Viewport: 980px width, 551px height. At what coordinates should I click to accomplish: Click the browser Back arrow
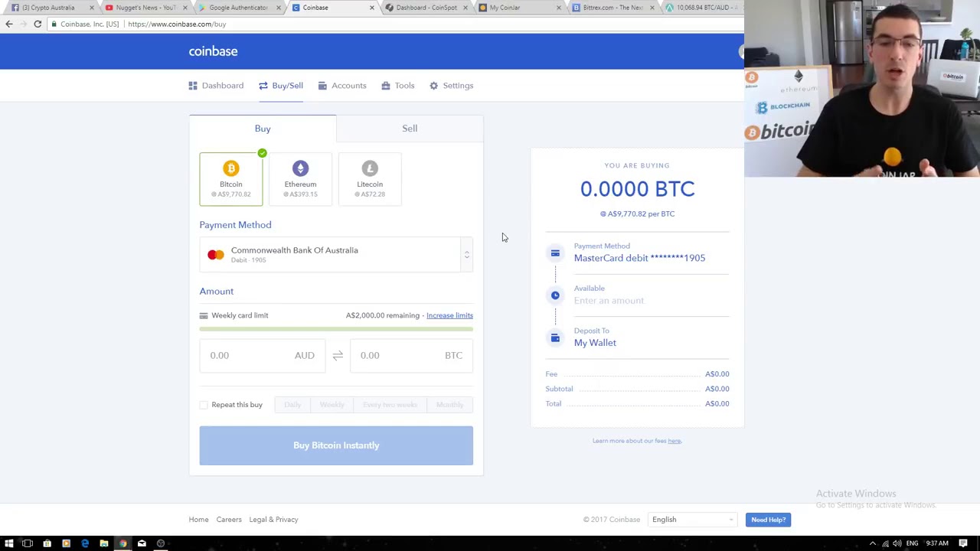pyautogui.click(x=9, y=24)
